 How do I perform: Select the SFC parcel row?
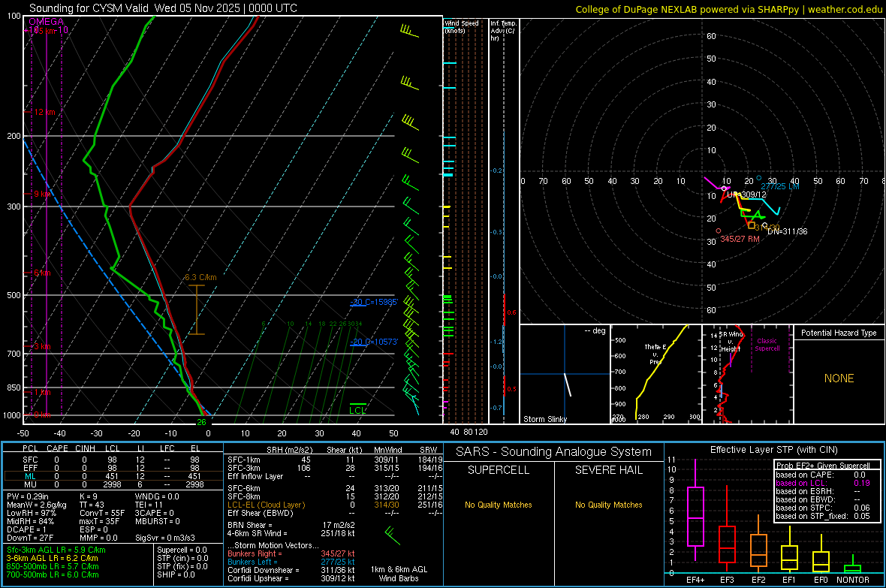(x=113, y=460)
